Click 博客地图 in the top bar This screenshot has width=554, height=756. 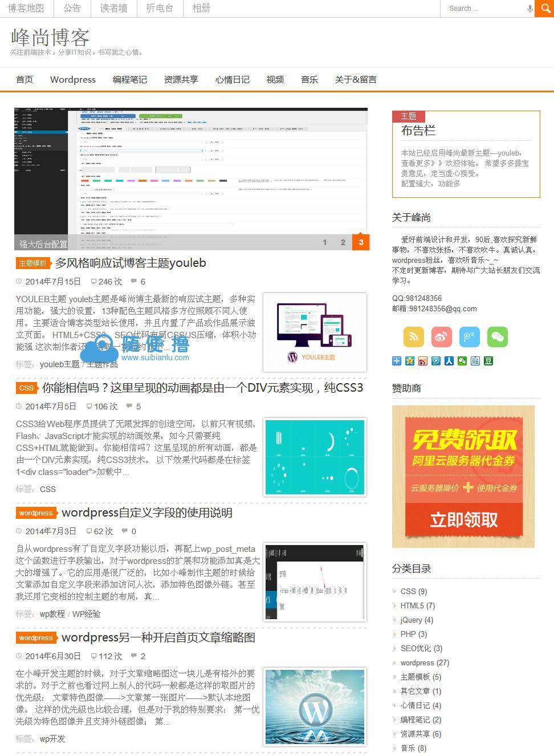point(26,8)
